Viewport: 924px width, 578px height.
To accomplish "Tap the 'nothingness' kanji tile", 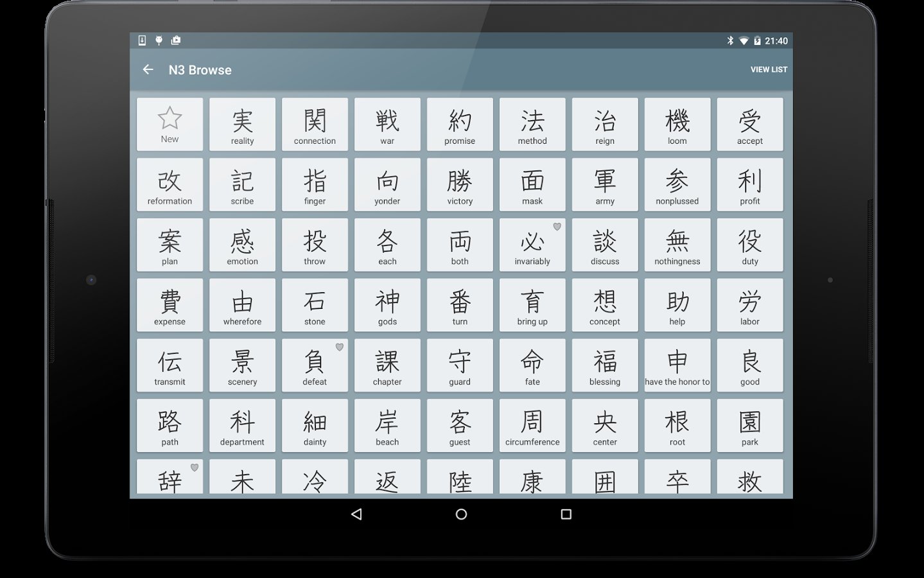I will tap(677, 245).
